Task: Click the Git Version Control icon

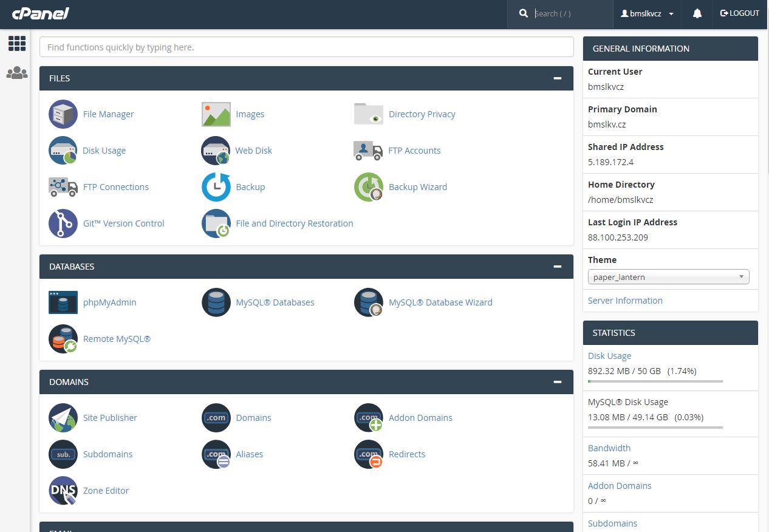Action: pyautogui.click(x=63, y=223)
